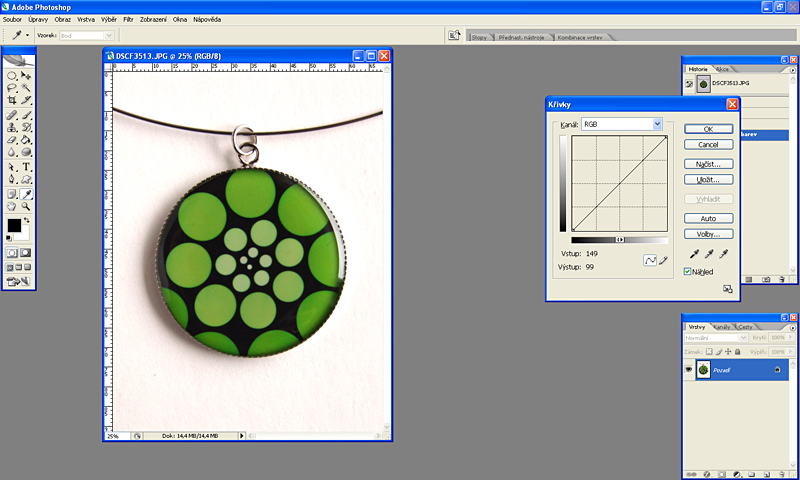Switch to the Kanály tab
Screen dimensions: 800x480
click(722, 327)
